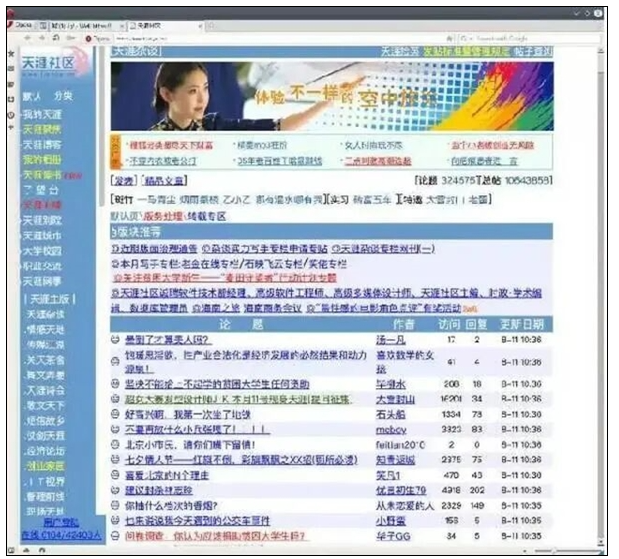Go back with the back arrow
Image resolution: width=619 pixels, height=559 pixels.
tap(27, 38)
